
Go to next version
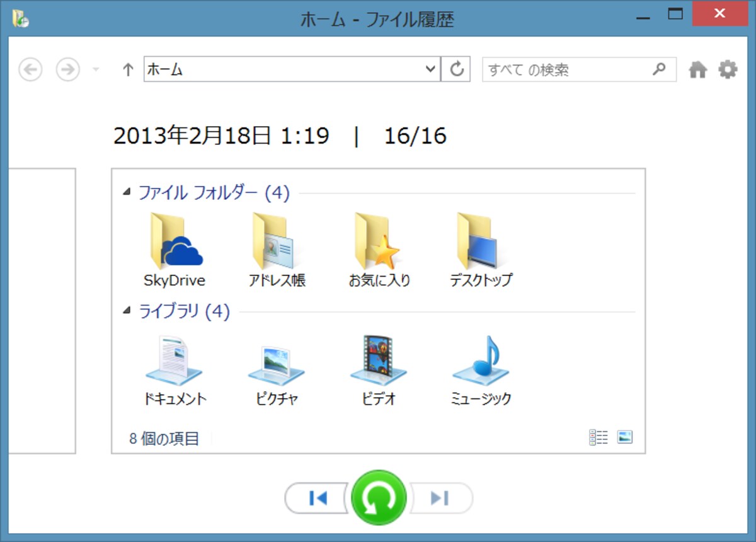[x=440, y=498]
